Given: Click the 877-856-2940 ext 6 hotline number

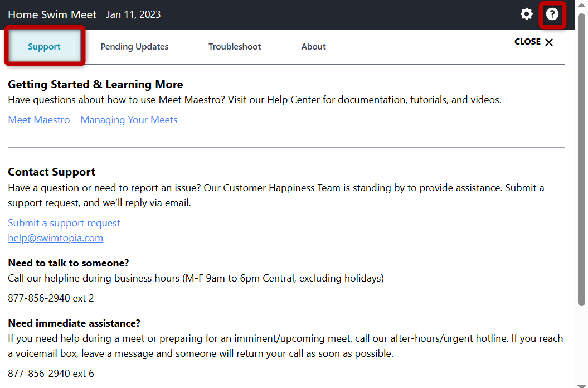Looking at the screenshot, I should coord(51,374).
